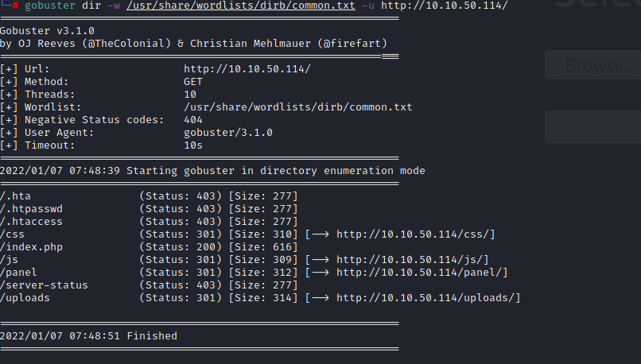Image resolution: width=641 pixels, height=364 pixels.
Task: Follow the panel redirect link
Action: (x=422, y=273)
